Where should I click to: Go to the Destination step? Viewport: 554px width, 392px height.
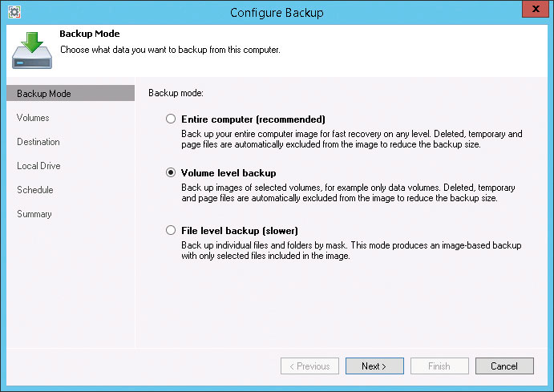click(38, 142)
